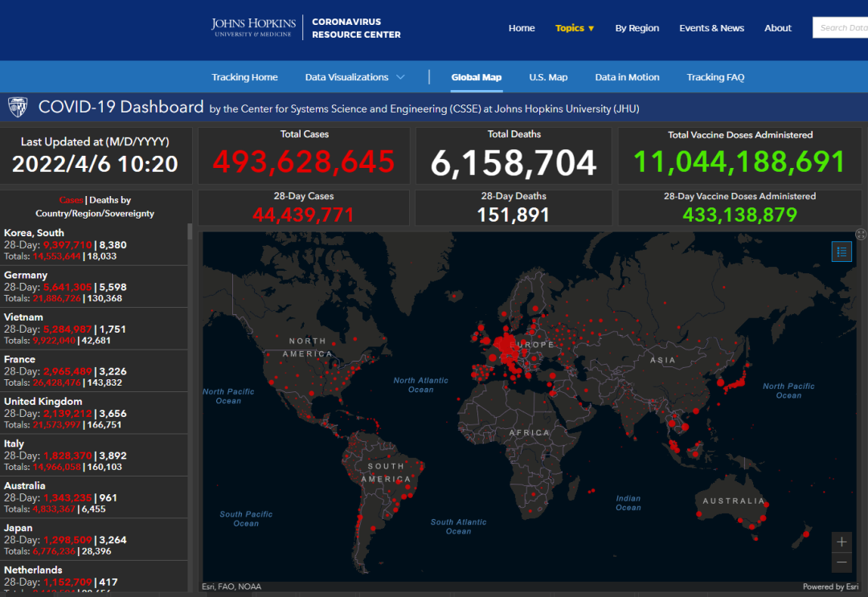
Task: Click the Indian Ocean map label
Action: [x=628, y=503]
